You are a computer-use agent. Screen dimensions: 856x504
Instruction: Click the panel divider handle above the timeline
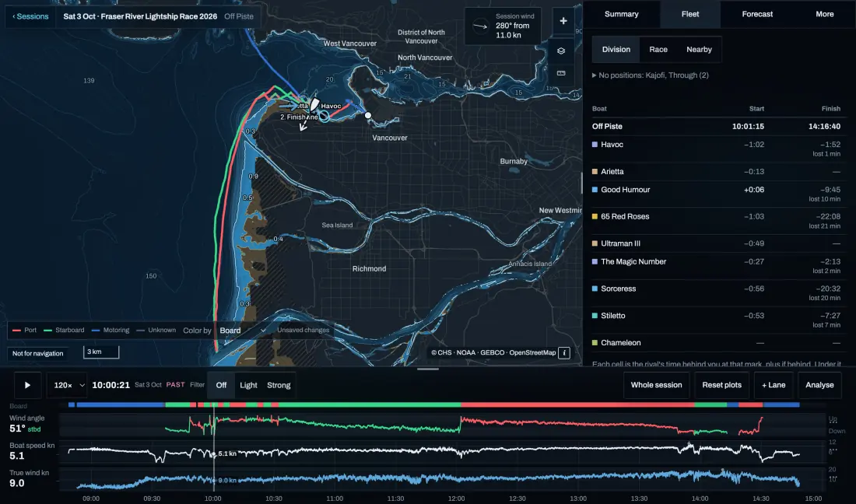click(428, 369)
